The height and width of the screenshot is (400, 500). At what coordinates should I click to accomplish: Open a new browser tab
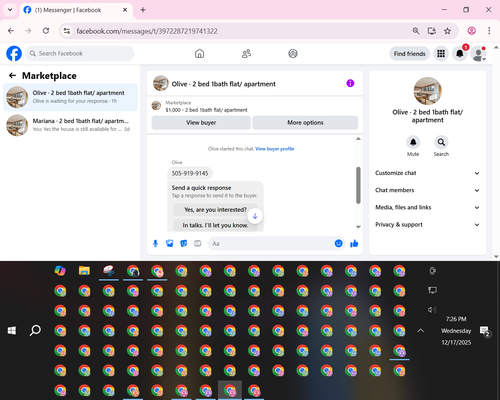point(143,10)
